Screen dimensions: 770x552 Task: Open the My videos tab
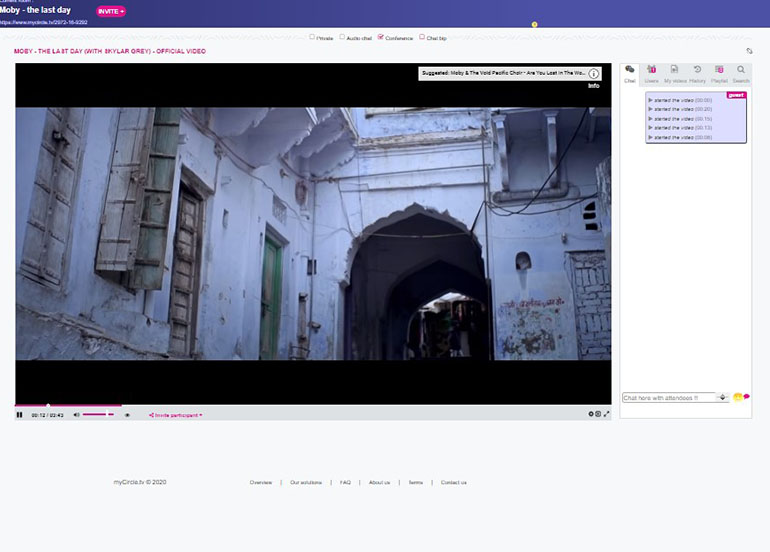pos(675,74)
